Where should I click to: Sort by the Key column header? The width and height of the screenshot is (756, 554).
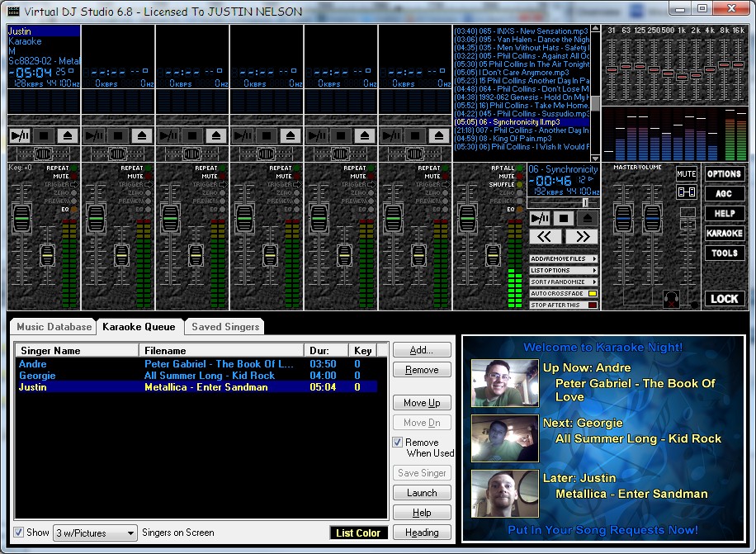click(362, 351)
